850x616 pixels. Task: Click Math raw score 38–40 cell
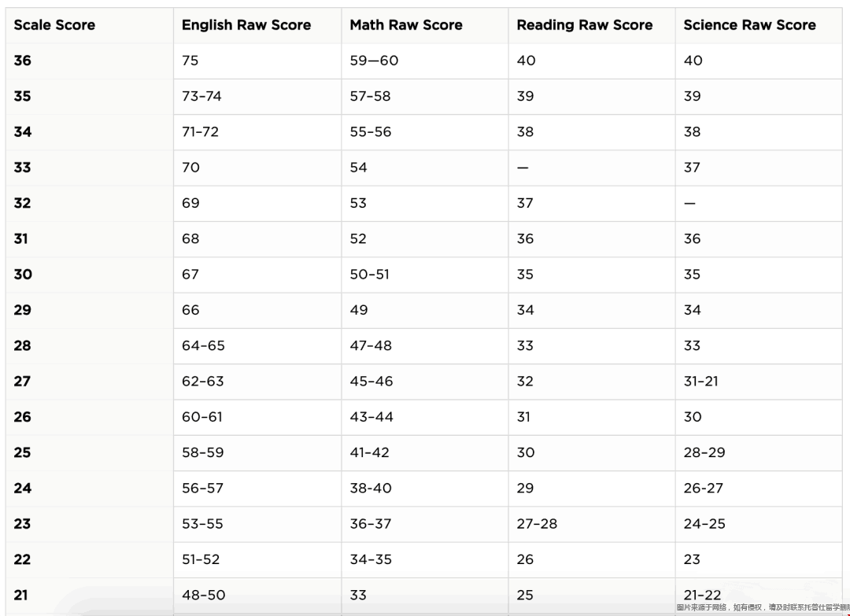(x=371, y=488)
